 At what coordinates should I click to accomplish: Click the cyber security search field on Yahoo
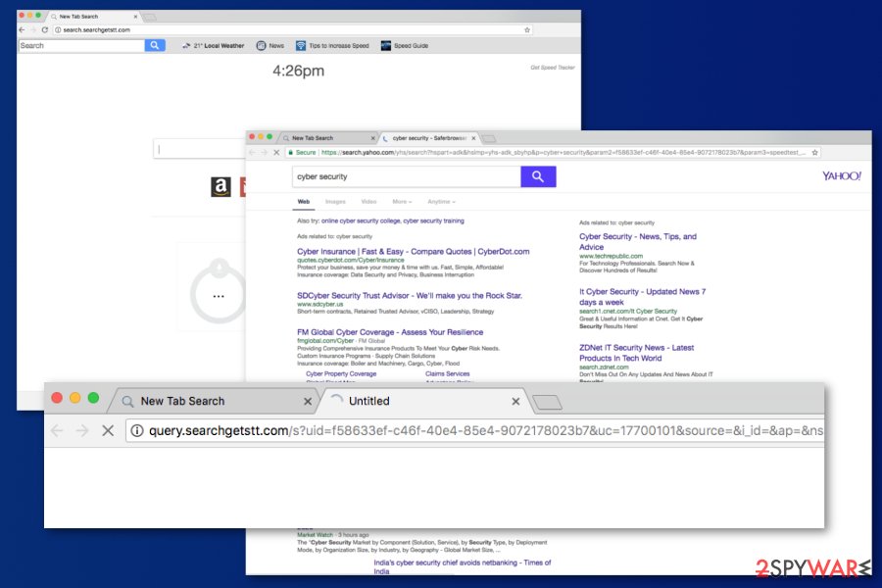[x=406, y=176]
